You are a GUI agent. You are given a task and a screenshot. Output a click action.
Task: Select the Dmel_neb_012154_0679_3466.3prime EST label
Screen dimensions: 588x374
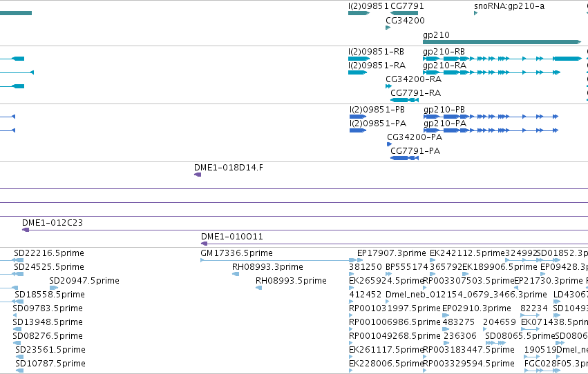click(x=466, y=295)
